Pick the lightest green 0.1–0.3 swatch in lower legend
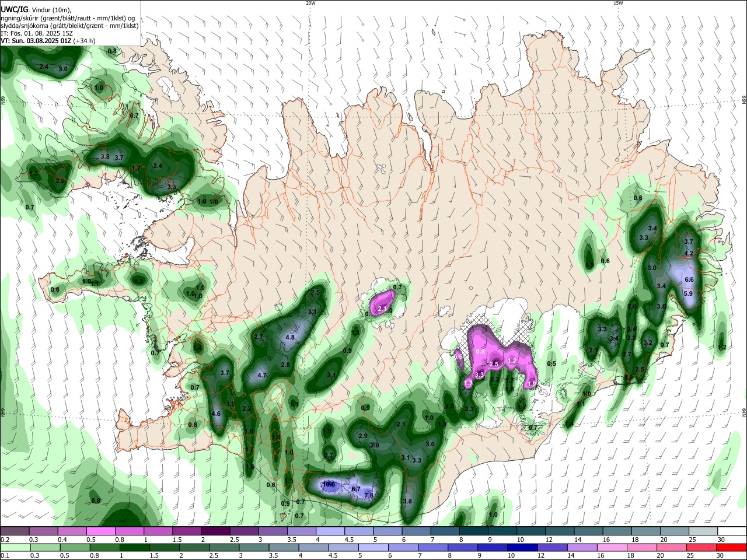 [15, 547]
